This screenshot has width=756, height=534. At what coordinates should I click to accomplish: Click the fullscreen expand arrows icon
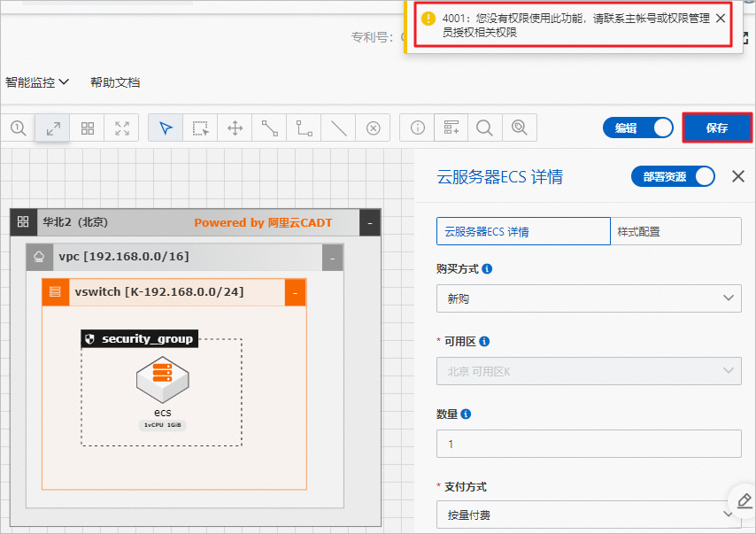122,128
